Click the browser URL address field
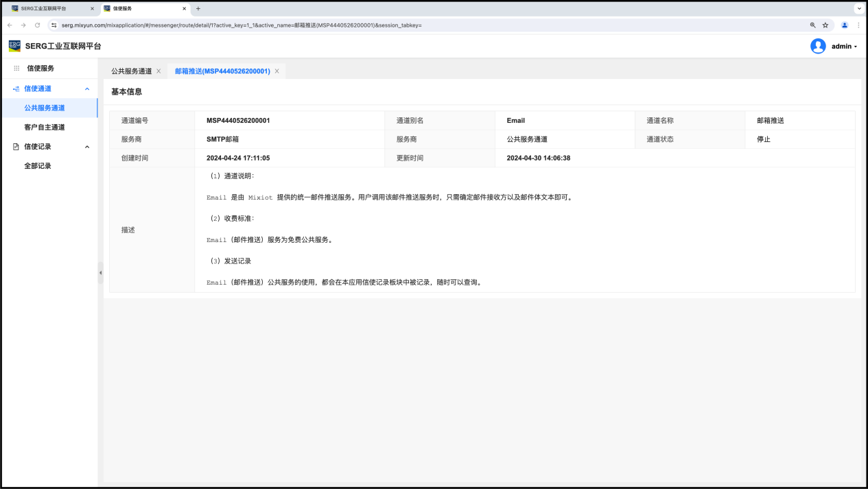 [x=412, y=25]
